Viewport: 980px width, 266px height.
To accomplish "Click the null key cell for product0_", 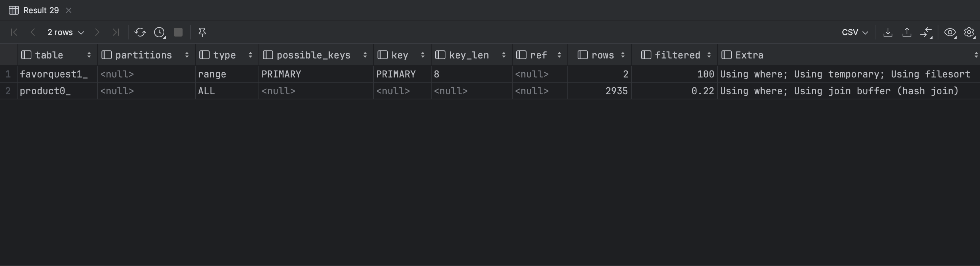I will pyautogui.click(x=402, y=91).
